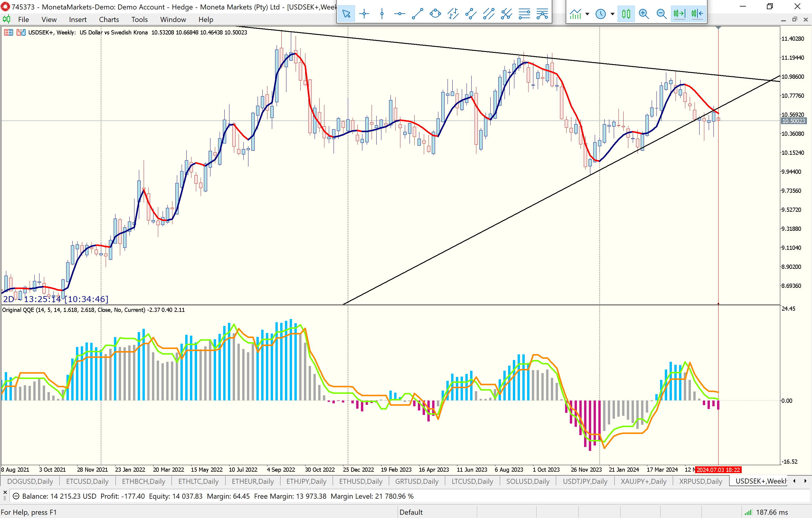Pick the vertical line drawing tool
The height and width of the screenshot is (518, 812).
[x=382, y=14]
